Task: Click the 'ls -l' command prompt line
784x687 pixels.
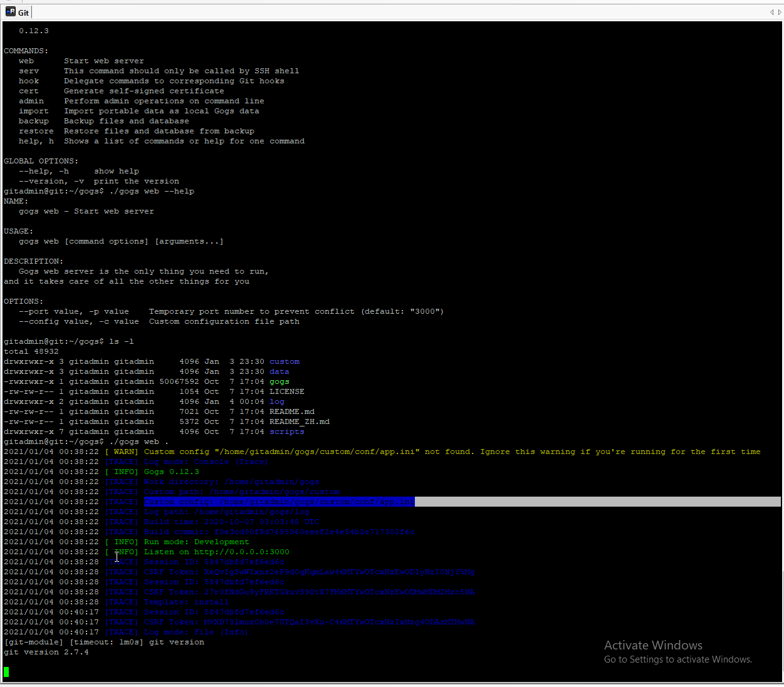Action: point(69,341)
